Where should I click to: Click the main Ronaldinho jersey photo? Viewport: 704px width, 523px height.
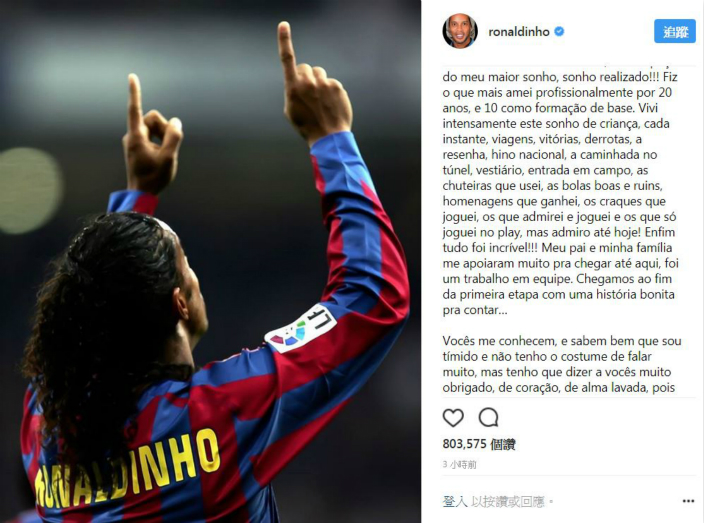(x=211, y=261)
